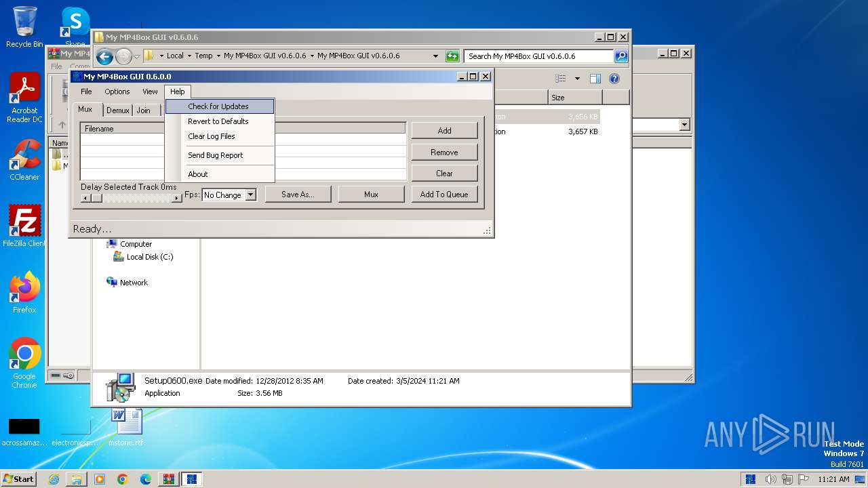Open the WinRAR address dropdown arrow
868x488 pixels.
coord(684,125)
